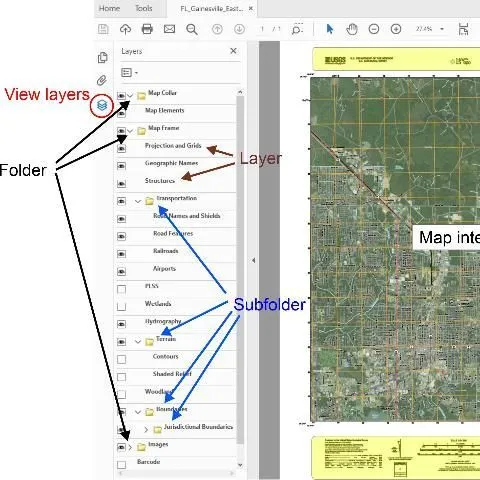Click the Jurisdictional Boundaries folder icon
Image resolution: width=480 pixels, height=480 pixels.
[x=157, y=430]
